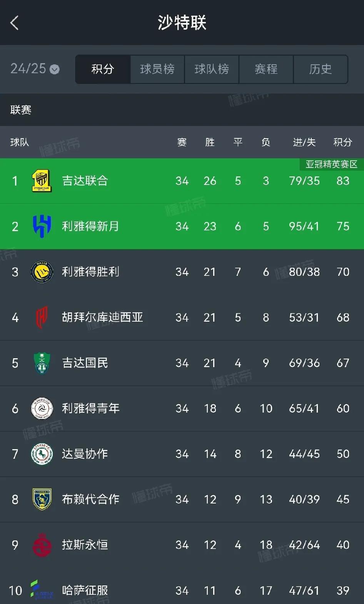Click the 利雅得青年 club logo
This screenshot has width=364, height=604.
point(42,408)
